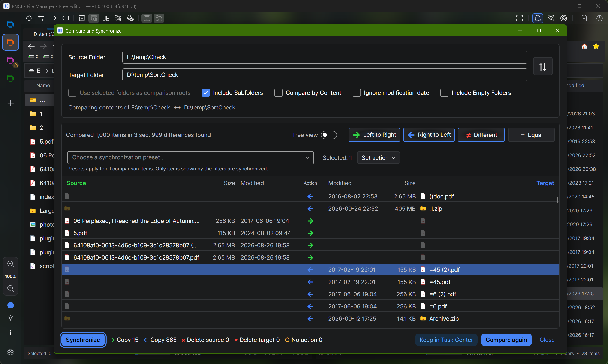Enable Compare by Content checkbox
Screen dimensions: 608x364
(x=278, y=93)
